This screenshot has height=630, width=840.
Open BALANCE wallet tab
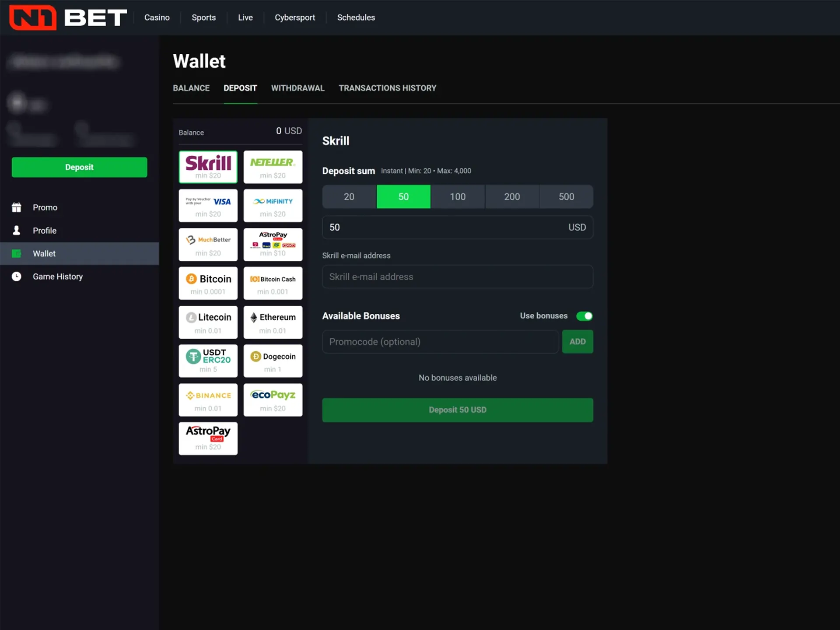pyautogui.click(x=190, y=88)
